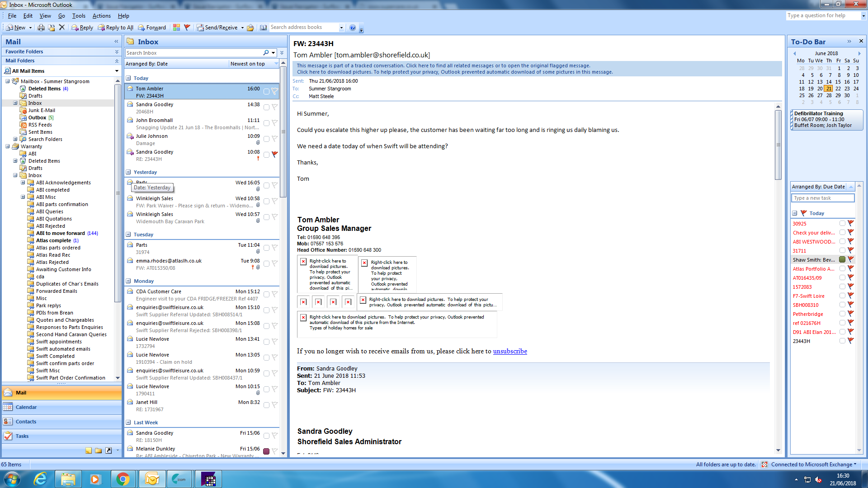Click the Print toolbar icon
The image size is (868, 488).
pyautogui.click(x=41, y=28)
